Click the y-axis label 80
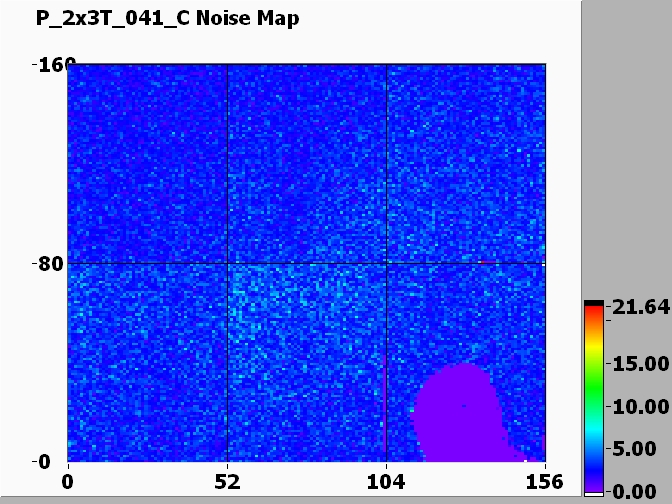The width and height of the screenshot is (672, 504). [x=48, y=264]
